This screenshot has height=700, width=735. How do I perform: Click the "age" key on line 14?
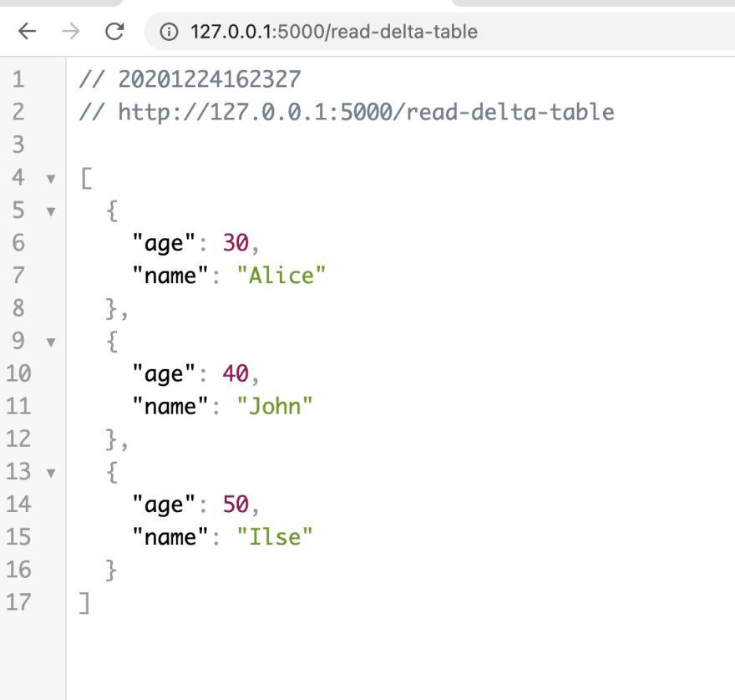(x=163, y=505)
